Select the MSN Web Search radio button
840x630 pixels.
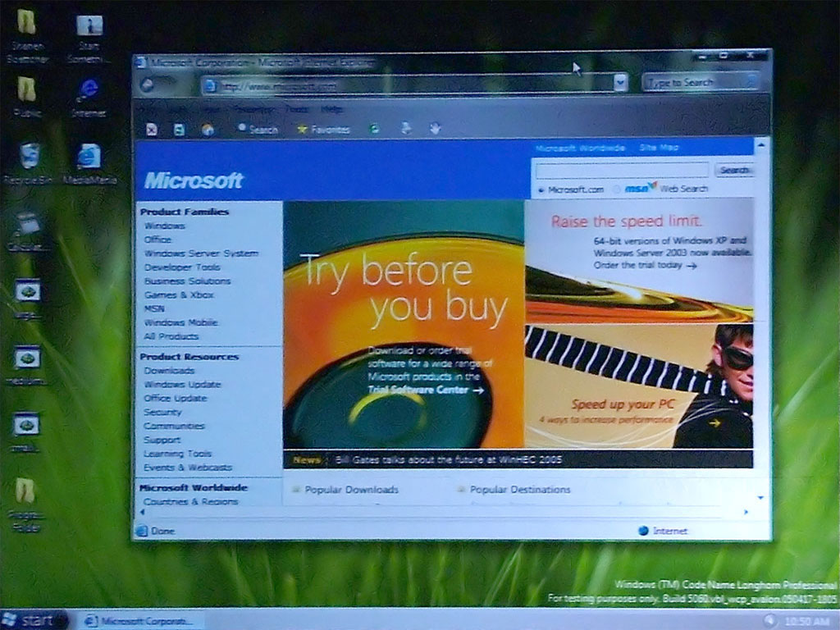[x=617, y=189]
